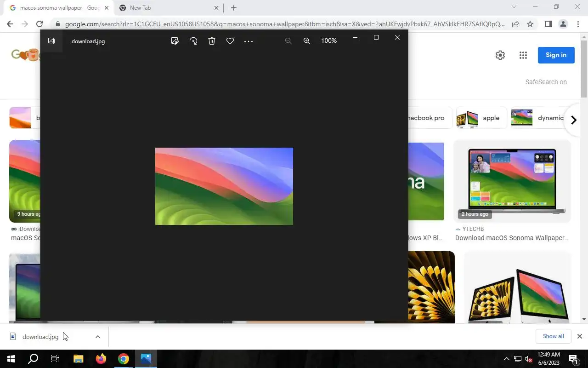588x368 pixels.
Task: Open Download macOS Sonoma Wallpaper link
Action: coord(512,238)
